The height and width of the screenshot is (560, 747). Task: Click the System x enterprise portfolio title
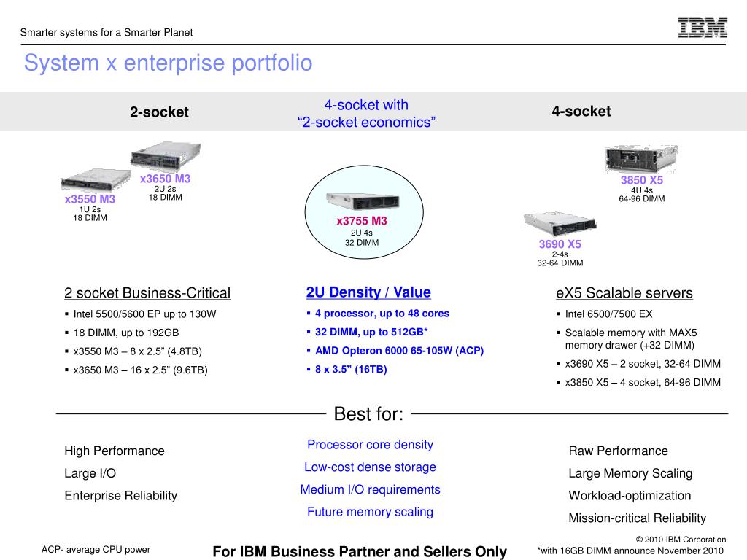(169, 63)
